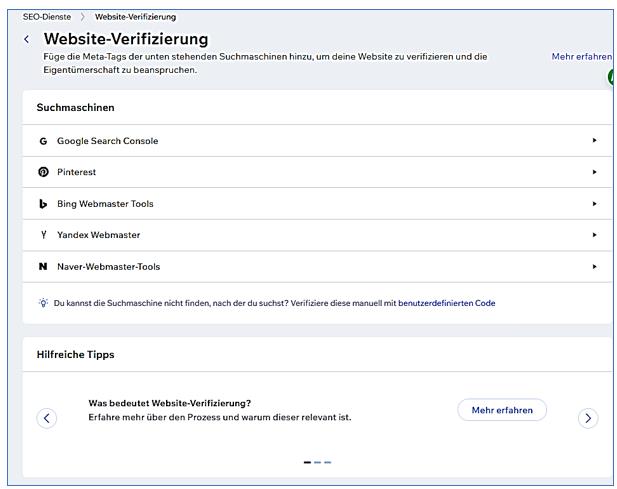
Task: Jump to the second tip indicator dash
Action: click(318, 462)
